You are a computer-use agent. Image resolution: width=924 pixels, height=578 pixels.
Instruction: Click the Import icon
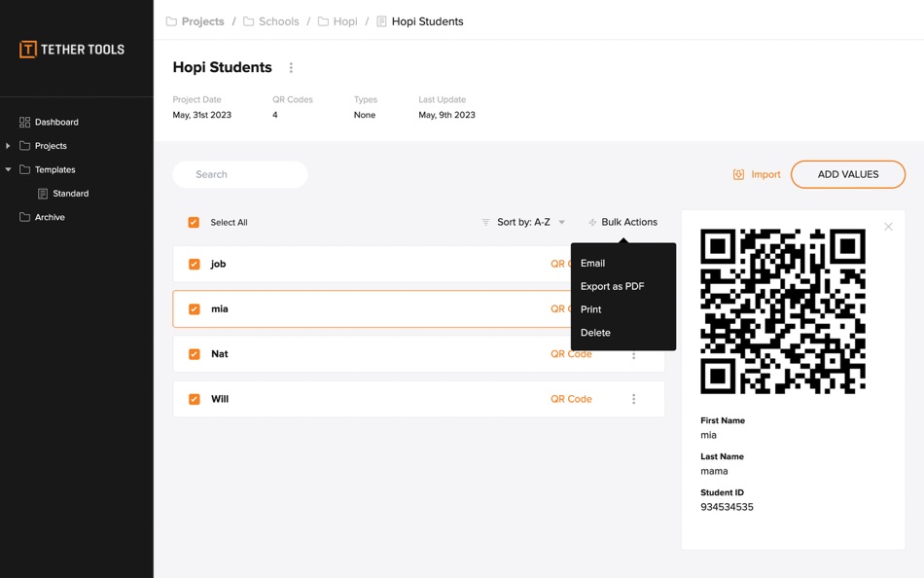tap(738, 174)
